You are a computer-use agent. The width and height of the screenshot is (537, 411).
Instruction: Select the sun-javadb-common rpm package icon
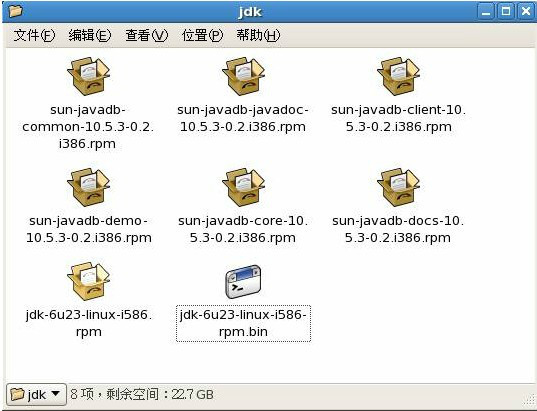point(88,76)
